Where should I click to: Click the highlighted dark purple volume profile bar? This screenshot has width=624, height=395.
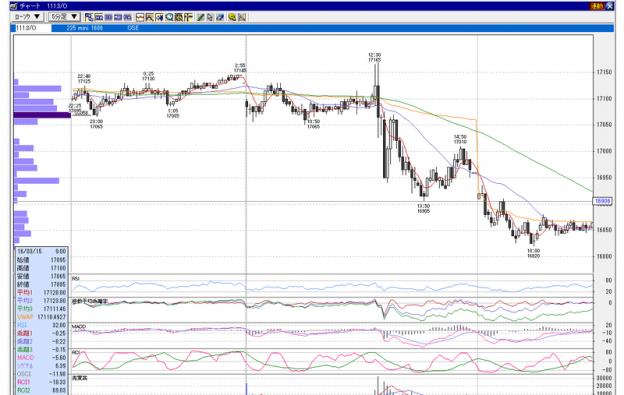pyautogui.click(x=42, y=115)
